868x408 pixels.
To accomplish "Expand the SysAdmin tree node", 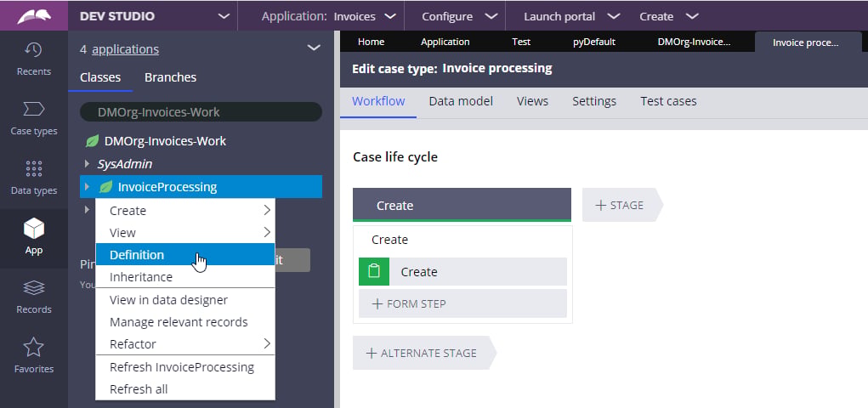I will tap(87, 164).
